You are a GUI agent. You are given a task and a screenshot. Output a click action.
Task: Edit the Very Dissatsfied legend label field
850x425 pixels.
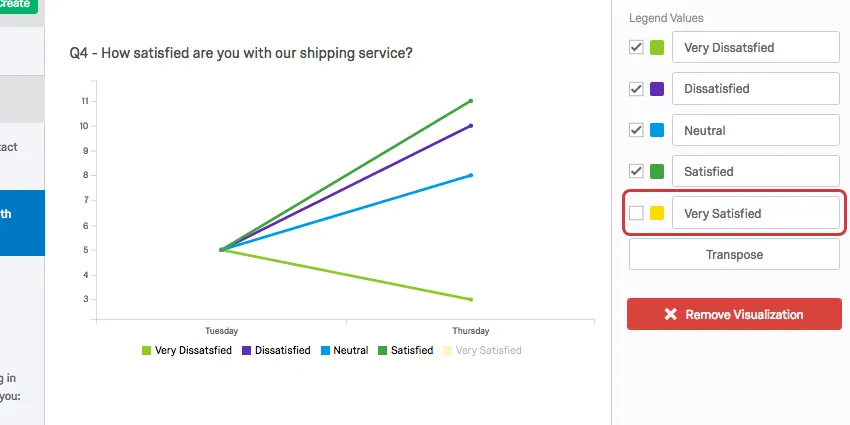click(755, 47)
